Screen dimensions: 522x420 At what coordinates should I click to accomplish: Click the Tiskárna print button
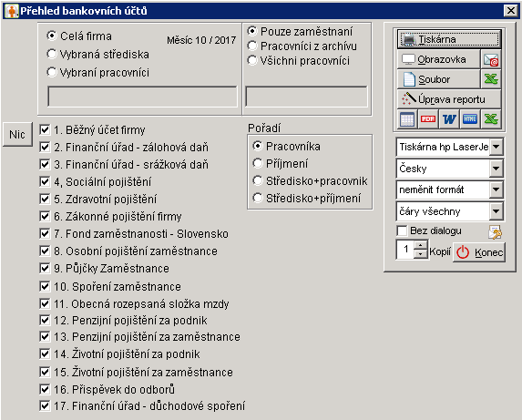(x=449, y=39)
